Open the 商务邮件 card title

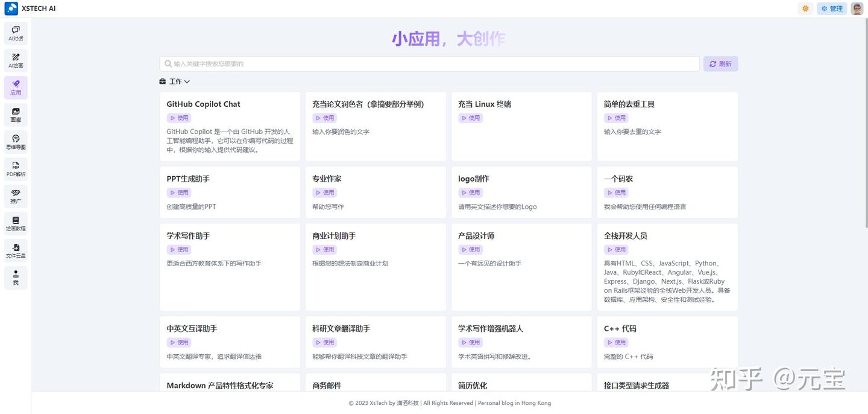(x=327, y=386)
